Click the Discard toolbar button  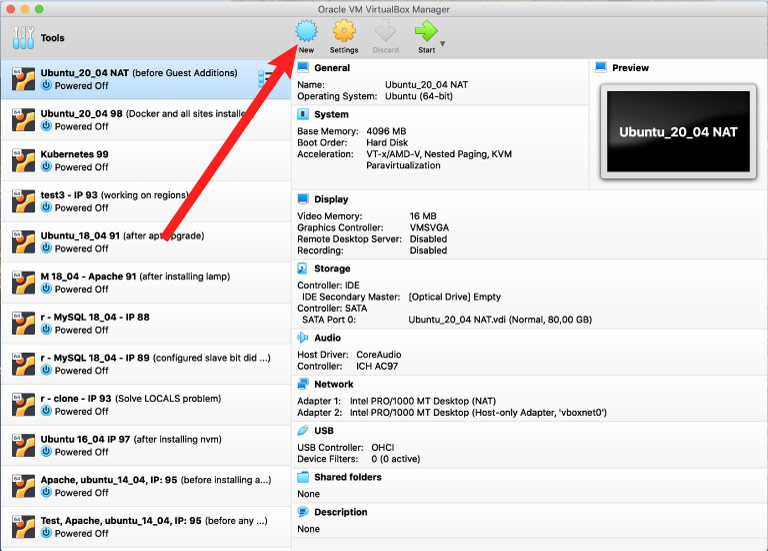[x=385, y=37]
